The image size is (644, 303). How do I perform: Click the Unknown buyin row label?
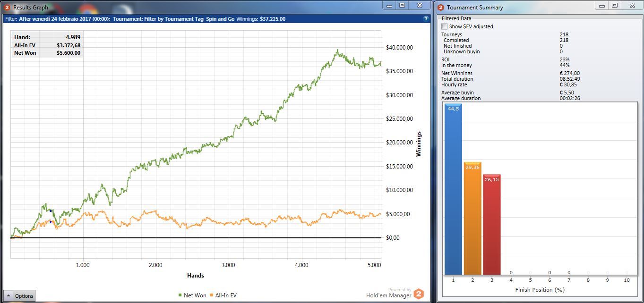tap(462, 51)
